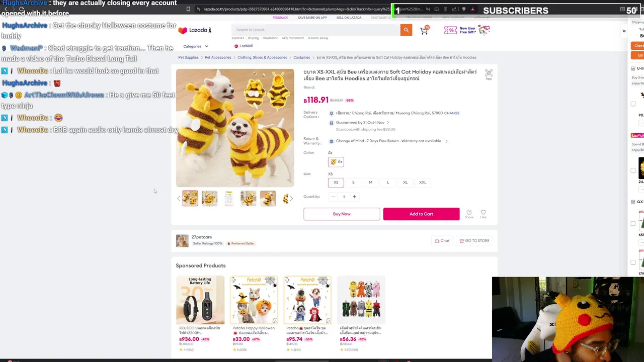Image resolution: width=644 pixels, height=362 pixels.
Task: Go to Pet Supplies breadcrumb
Action: tap(188, 57)
